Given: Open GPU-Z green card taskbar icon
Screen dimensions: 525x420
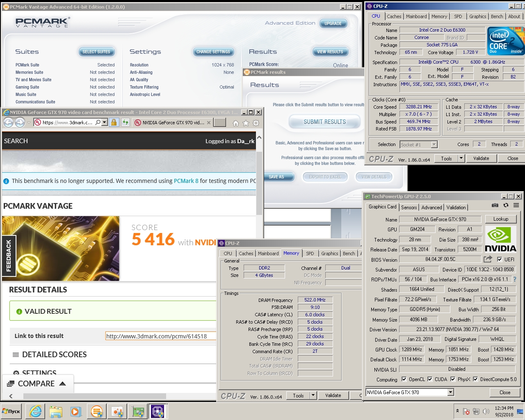Looking at the screenshot, I should tap(138, 411).
